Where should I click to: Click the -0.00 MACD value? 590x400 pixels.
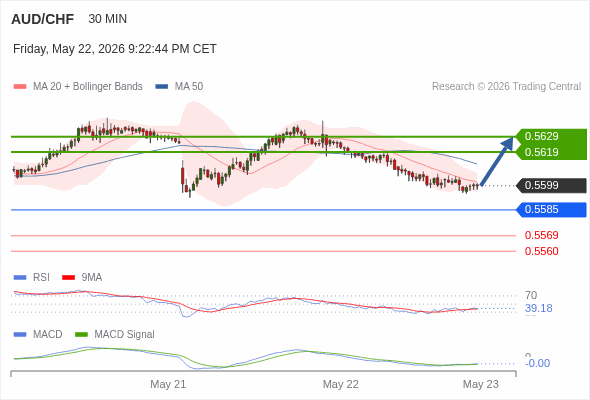pyautogui.click(x=538, y=363)
